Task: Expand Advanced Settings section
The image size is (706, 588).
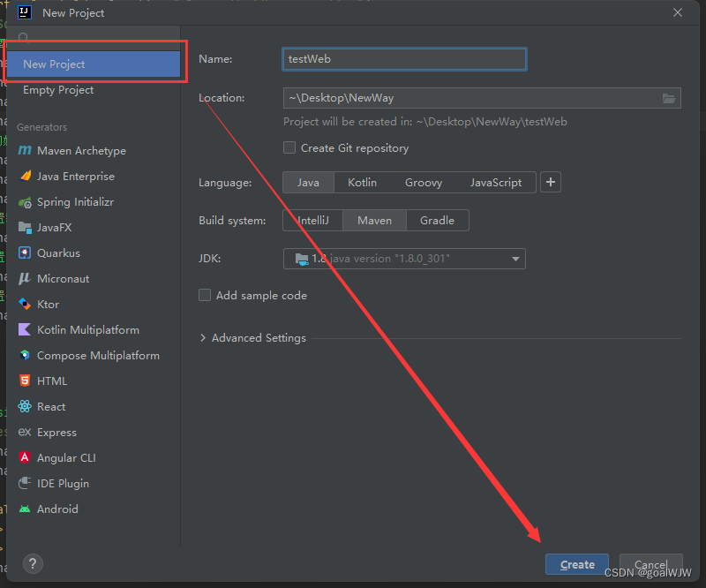Action: click(x=252, y=338)
